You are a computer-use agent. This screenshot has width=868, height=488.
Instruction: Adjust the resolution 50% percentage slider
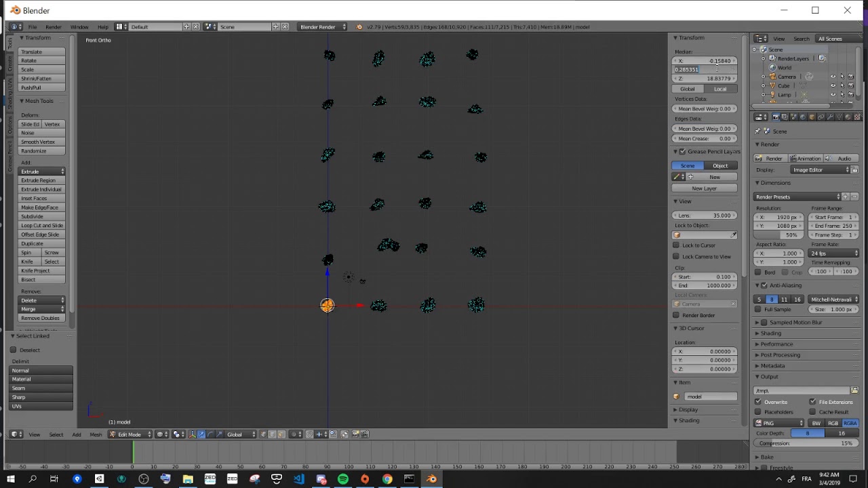[780, 235]
